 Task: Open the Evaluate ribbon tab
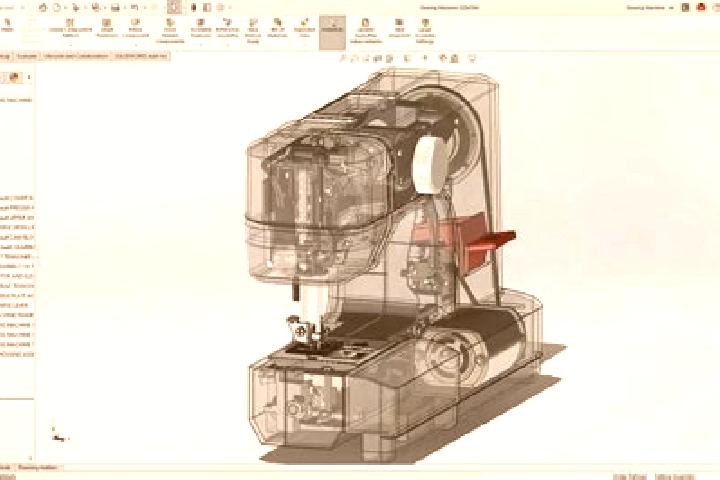(27, 56)
